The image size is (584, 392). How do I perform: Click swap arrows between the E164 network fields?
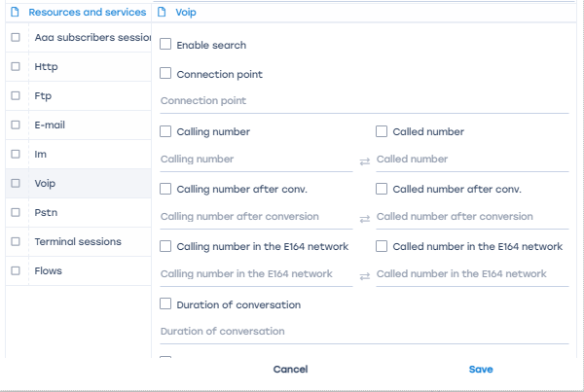pyautogui.click(x=364, y=276)
